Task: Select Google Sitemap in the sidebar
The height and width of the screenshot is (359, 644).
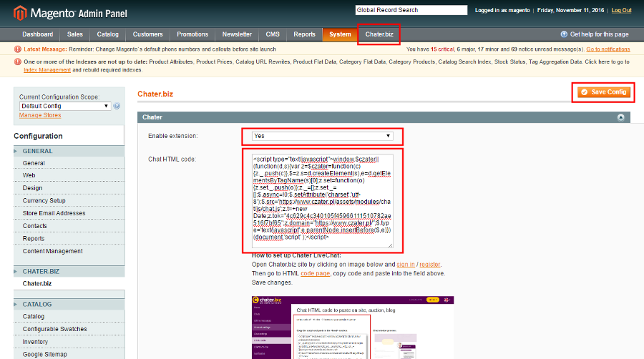Action: [x=45, y=355]
